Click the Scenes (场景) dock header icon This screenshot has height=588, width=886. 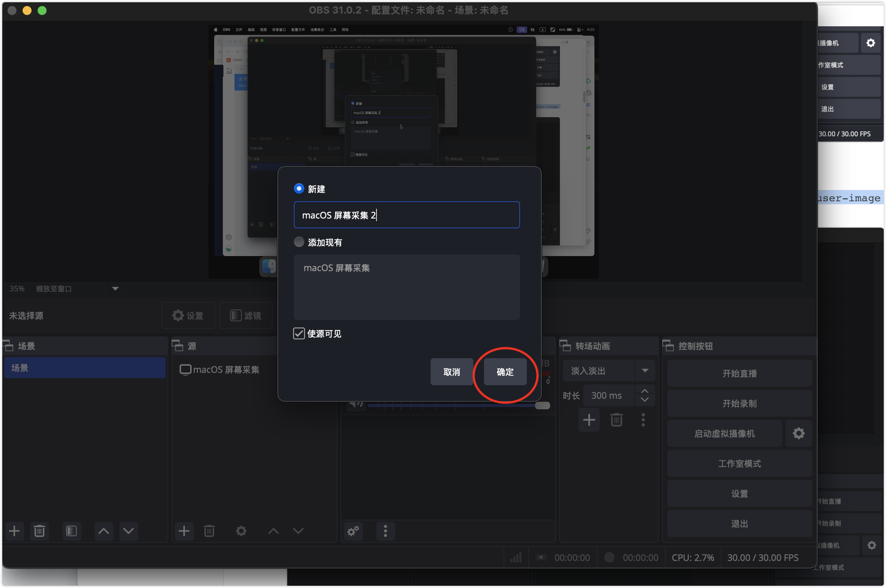(x=8, y=346)
